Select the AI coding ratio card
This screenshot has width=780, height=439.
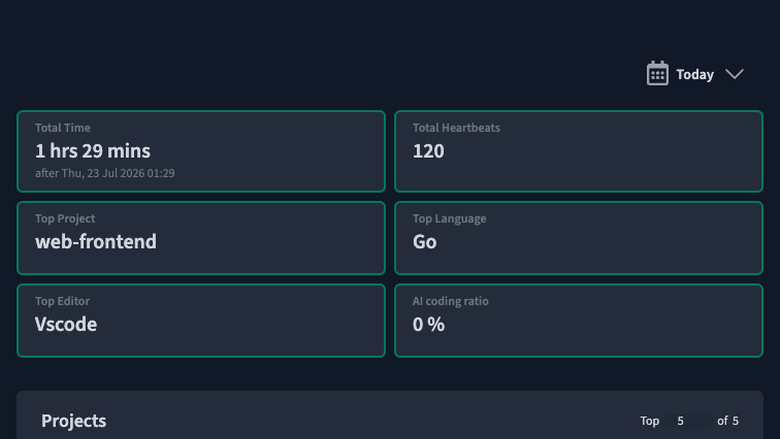[579, 320]
